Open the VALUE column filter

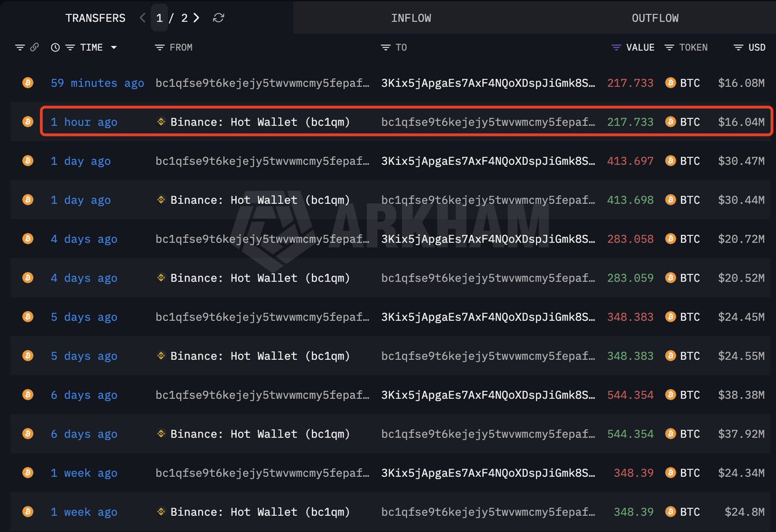point(616,47)
